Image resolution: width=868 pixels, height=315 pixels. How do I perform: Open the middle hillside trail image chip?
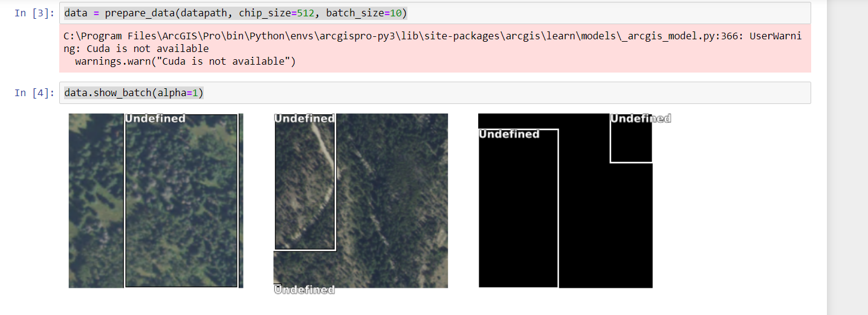pos(361,201)
